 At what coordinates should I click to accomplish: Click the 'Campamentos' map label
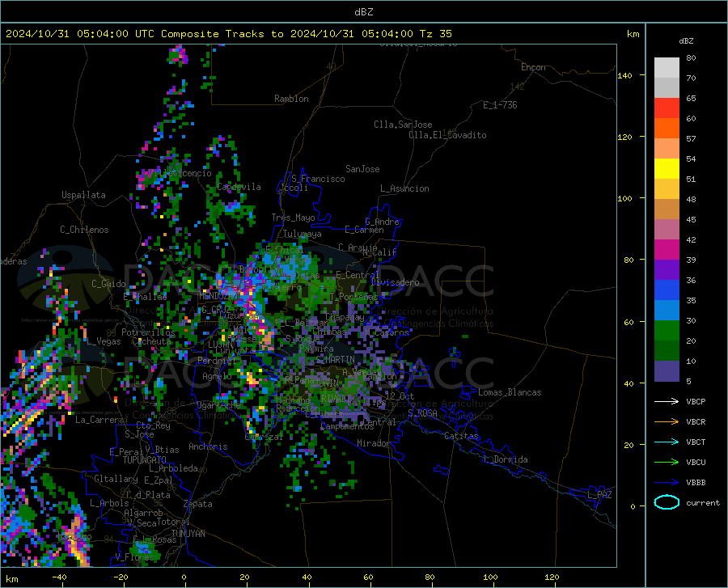point(347,426)
